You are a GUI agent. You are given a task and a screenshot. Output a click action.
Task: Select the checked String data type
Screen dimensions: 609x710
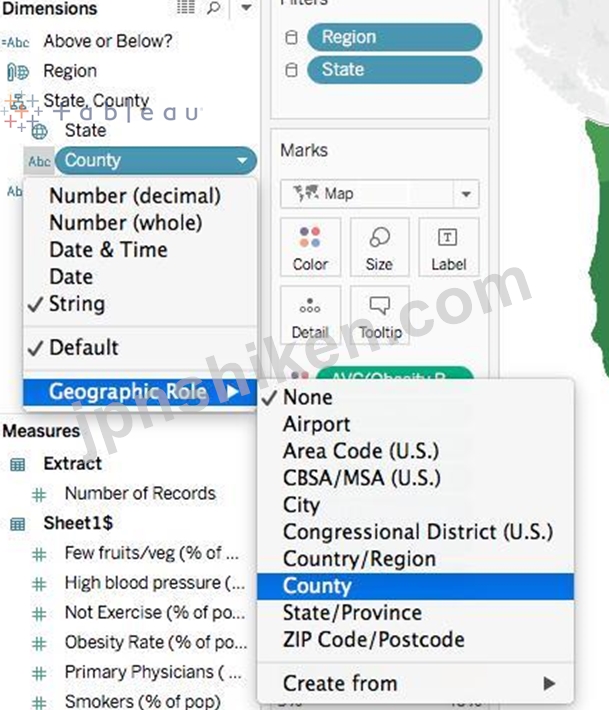[77, 304]
